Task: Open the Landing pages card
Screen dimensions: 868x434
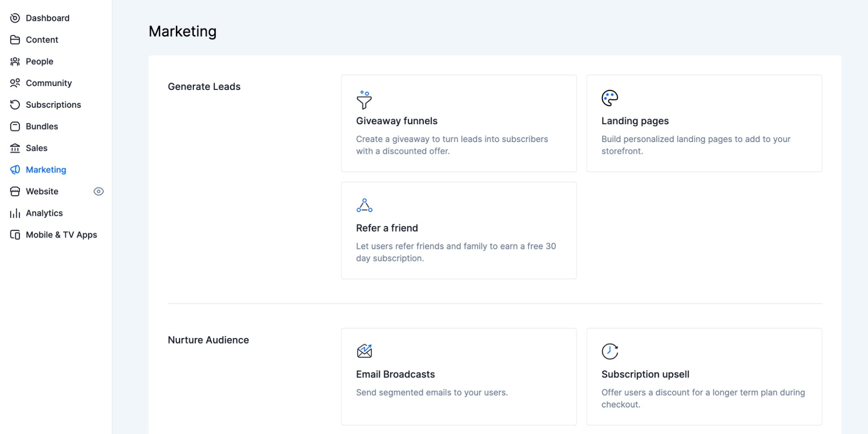Action: [x=703, y=123]
